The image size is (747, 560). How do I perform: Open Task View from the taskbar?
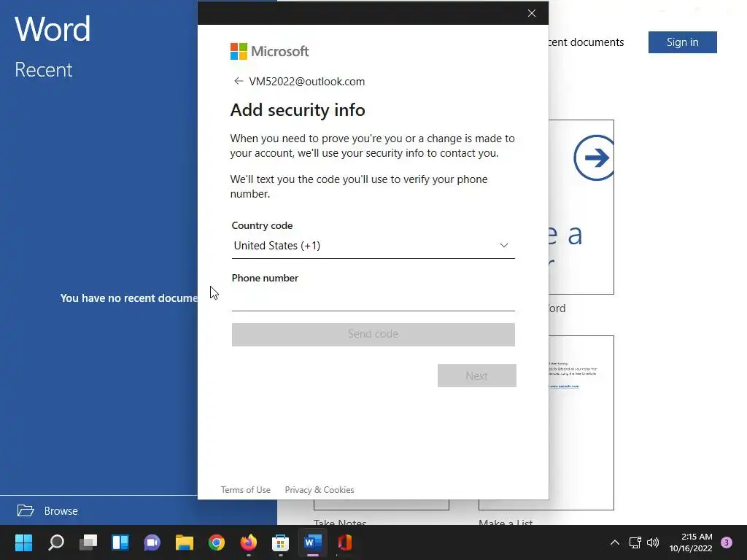point(88,542)
